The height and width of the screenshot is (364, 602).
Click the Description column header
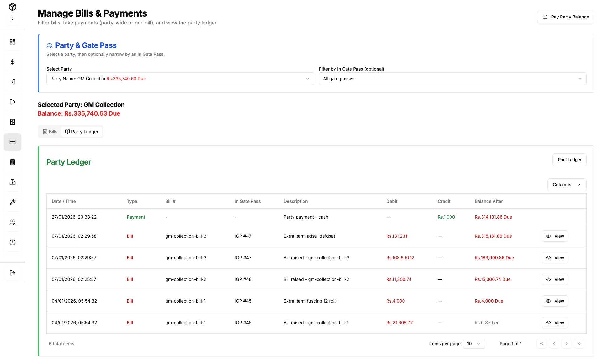295,201
